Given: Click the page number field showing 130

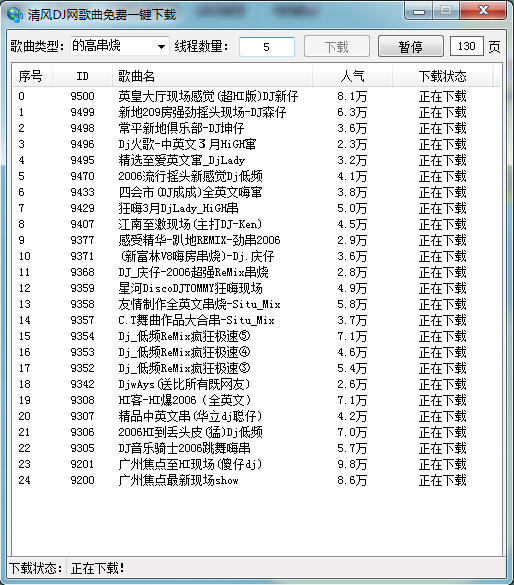Looking at the screenshot, I should pyautogui.click(x=467, y=46).
